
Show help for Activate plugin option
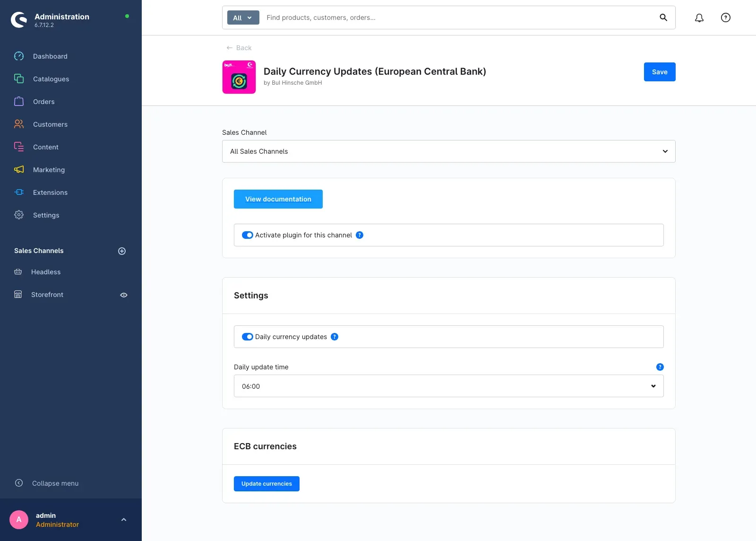point(360,235)
